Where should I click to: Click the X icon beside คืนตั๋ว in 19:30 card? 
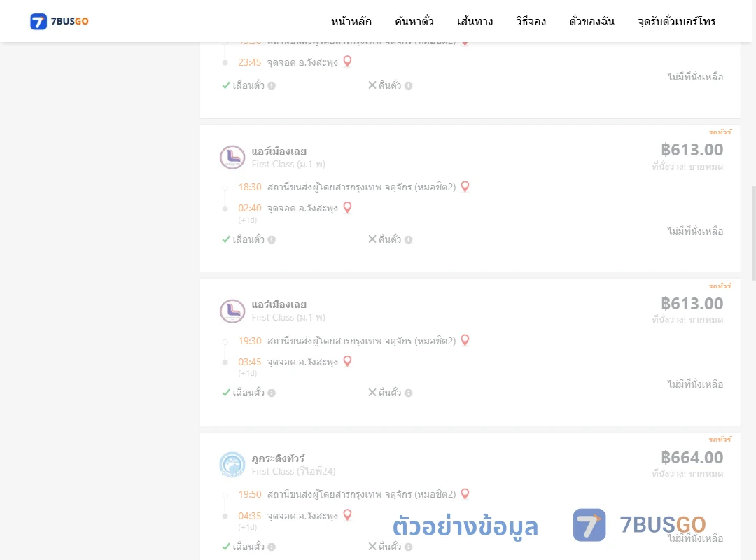[x=372, y=393]
